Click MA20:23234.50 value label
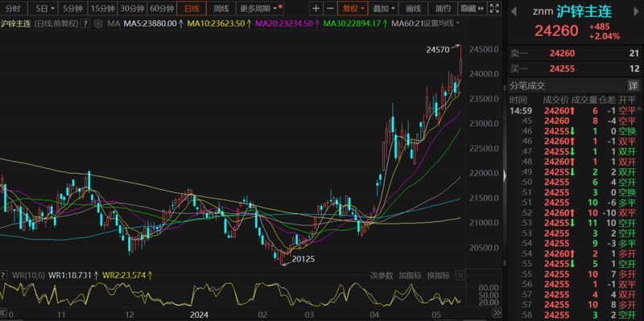Image resolution: width=644 pixels, height=321 pixels. click(x=284, y=24)
